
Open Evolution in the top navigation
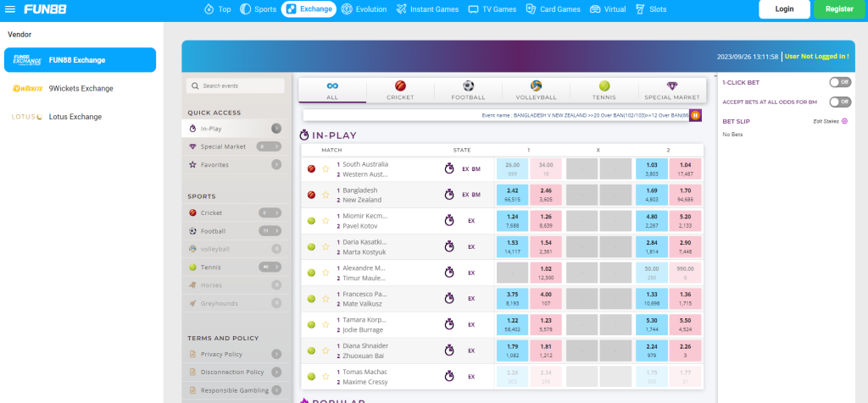pos(364,9)
